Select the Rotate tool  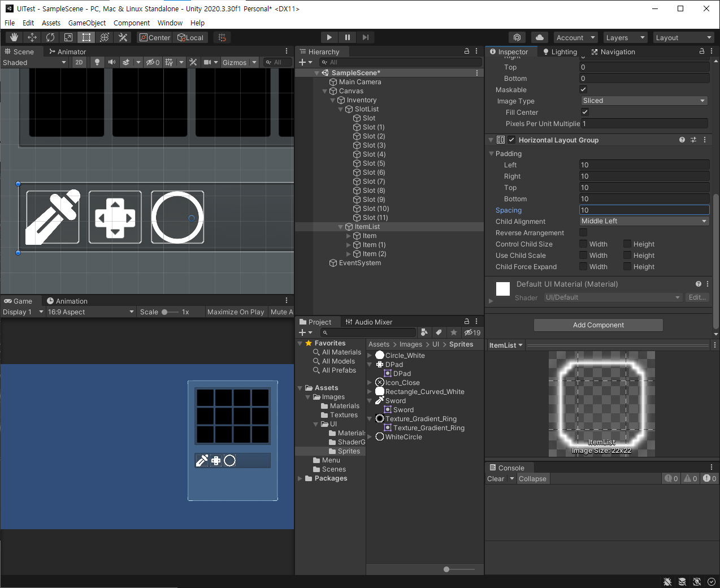point(50,37)
